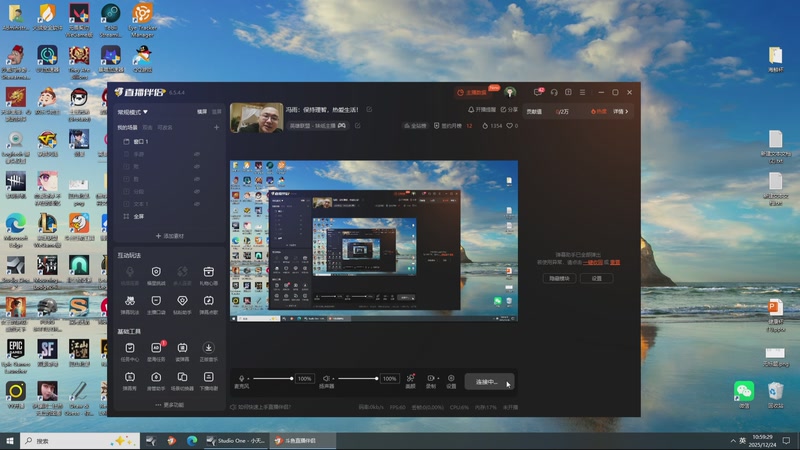Screen dimensions: 800x450
Task: Toggle visibility of first hidden source
Action: (x=196, y=154)
